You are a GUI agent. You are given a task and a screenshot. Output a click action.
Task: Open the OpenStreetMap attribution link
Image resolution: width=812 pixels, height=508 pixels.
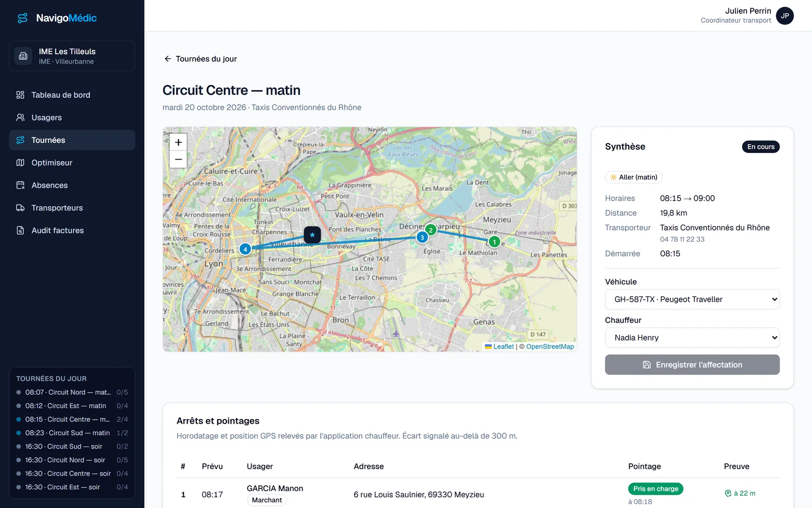coord(550,346)
